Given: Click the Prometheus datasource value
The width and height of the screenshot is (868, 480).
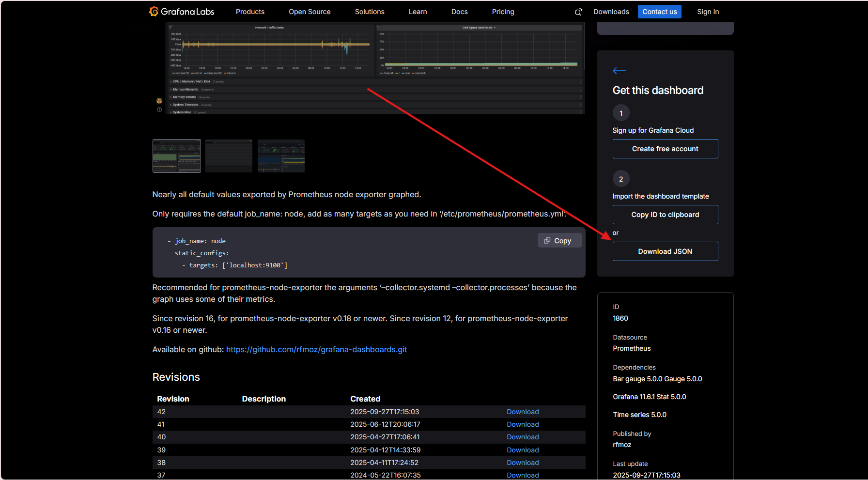Looking at the screenshot, I should pos(632,348).
